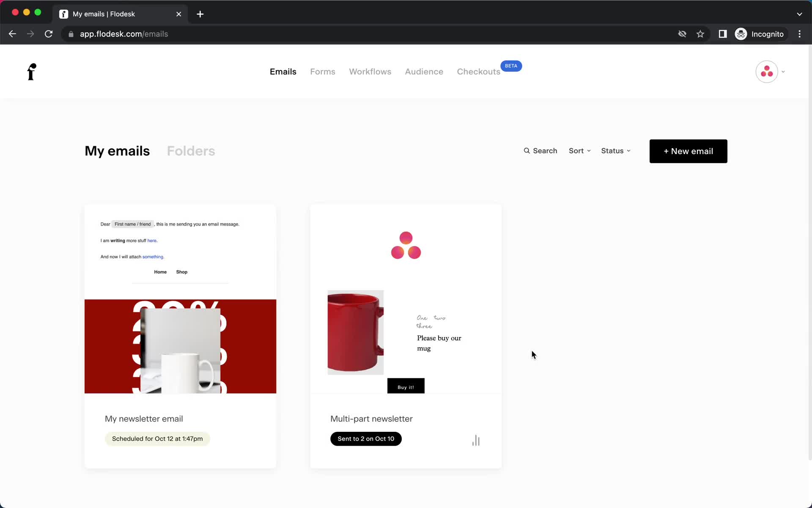Create a new email with + New email
812x508 pixels.
(x=688, y=151)
